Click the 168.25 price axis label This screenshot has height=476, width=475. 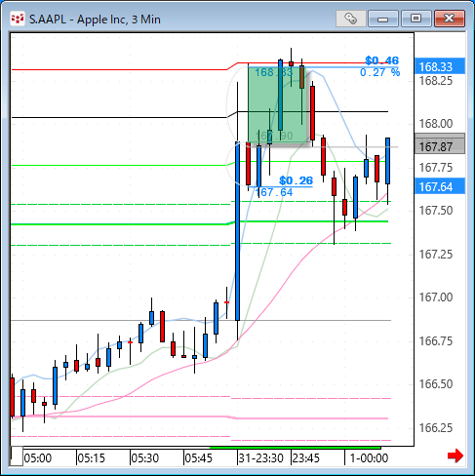pyautogui.click(x=436, y=81)
